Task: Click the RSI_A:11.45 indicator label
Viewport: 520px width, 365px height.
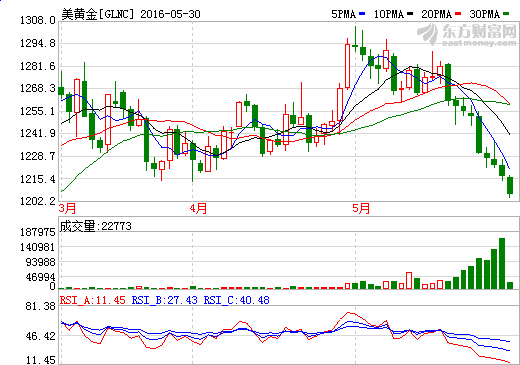Action: [x=93, y=300]
